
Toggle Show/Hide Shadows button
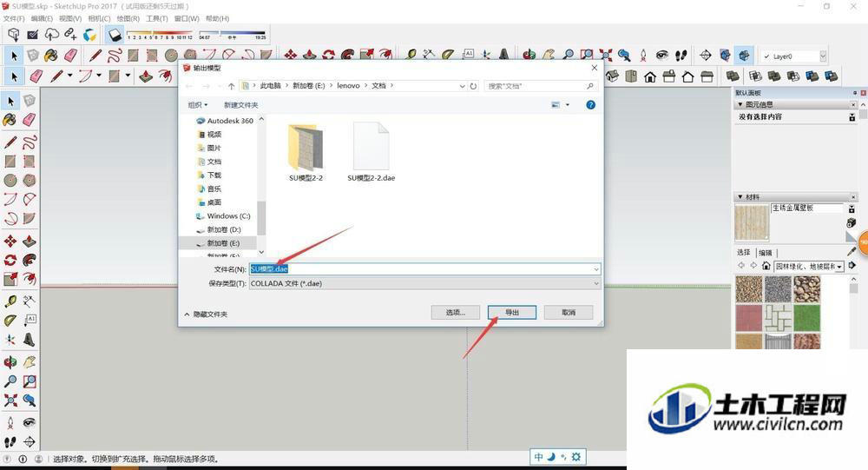pyautogui.click(x=115, y=35)
